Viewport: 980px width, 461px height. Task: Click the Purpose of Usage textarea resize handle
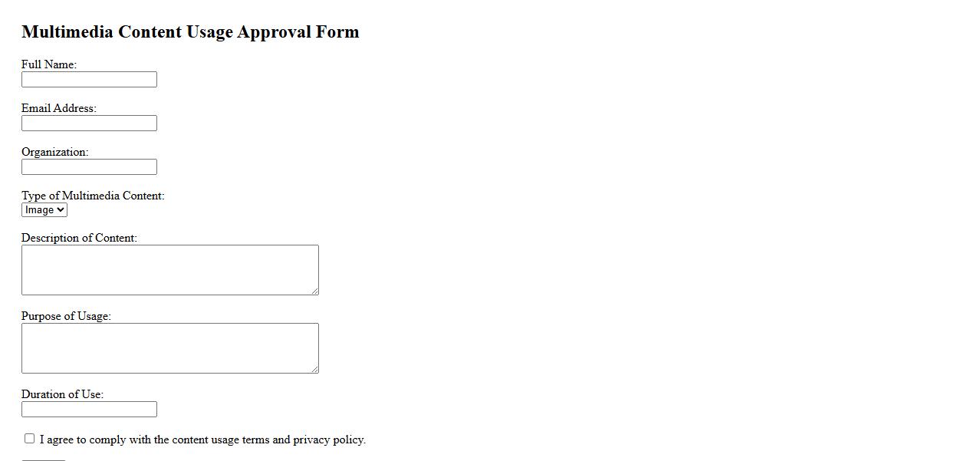click(x=314, y=369)
